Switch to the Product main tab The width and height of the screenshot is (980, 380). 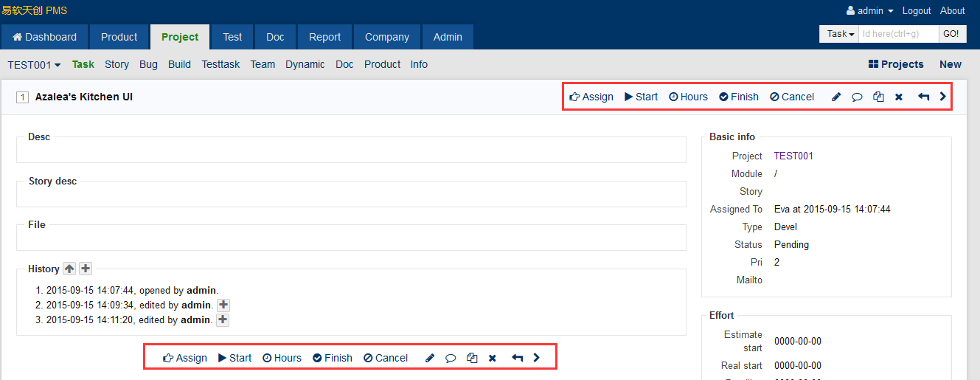click(x=119, y=37)
